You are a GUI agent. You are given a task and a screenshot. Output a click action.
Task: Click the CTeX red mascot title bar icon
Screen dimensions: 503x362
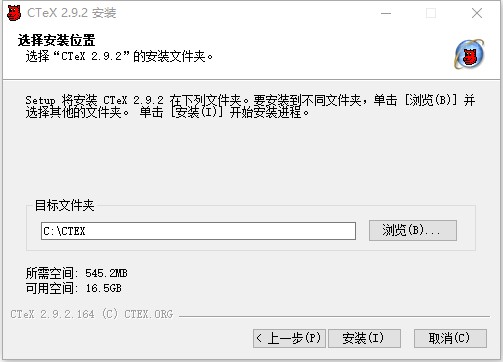(x=14, y=13)
